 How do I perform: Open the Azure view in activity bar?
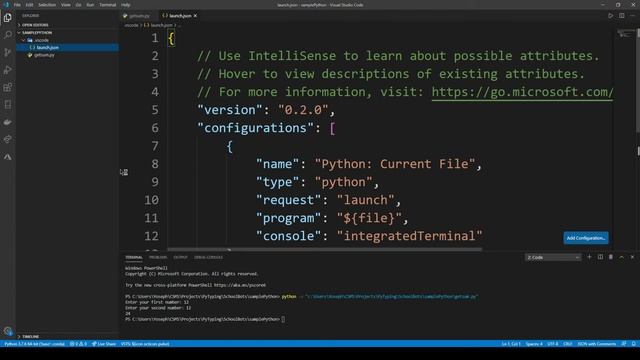point(8,157)
